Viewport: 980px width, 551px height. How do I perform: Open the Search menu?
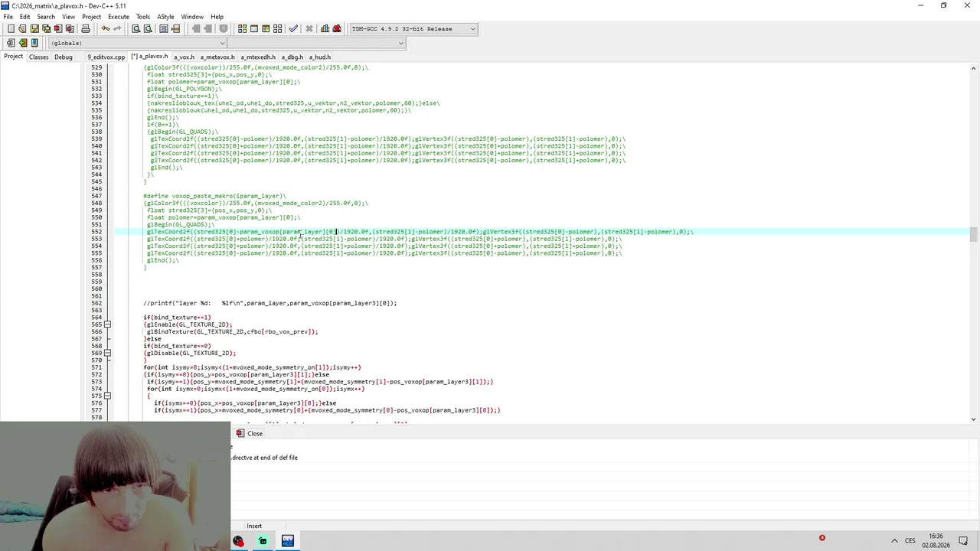[46, 17]
